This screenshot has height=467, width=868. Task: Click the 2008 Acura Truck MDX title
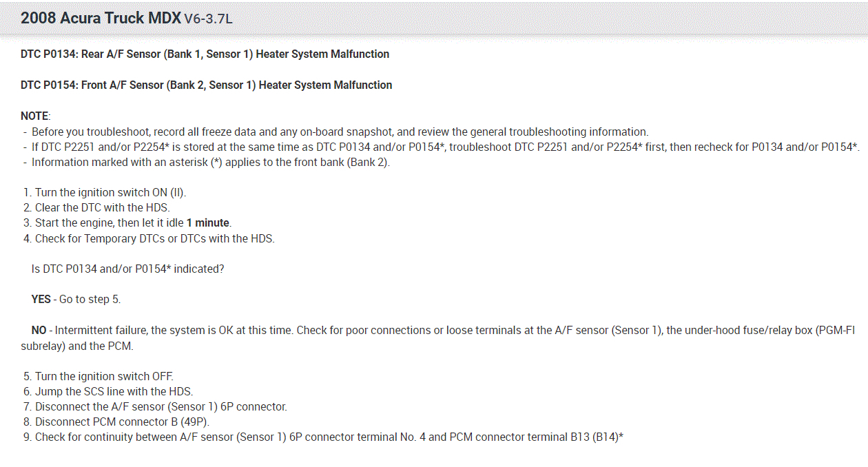(x=101, y=18)
